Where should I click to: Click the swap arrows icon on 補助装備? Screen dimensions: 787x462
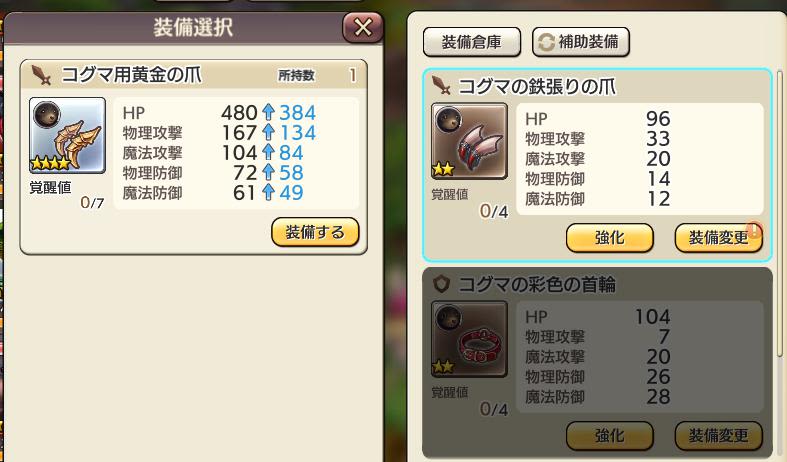(546, 42)
